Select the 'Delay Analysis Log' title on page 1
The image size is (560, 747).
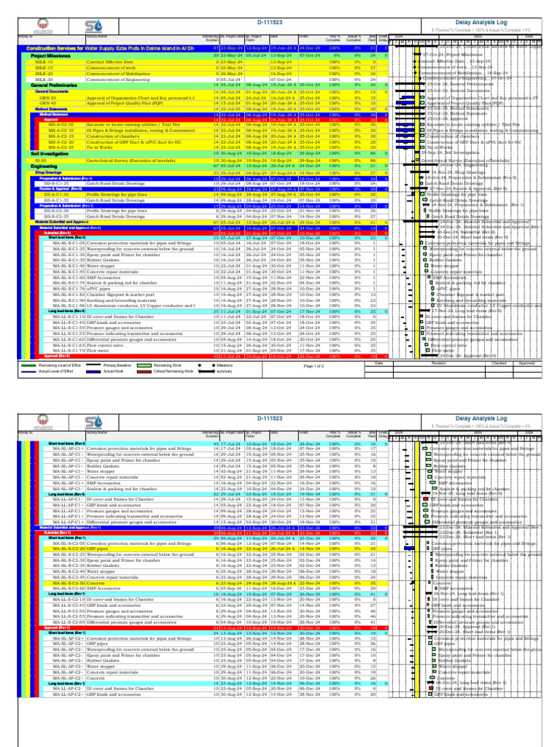481,23
